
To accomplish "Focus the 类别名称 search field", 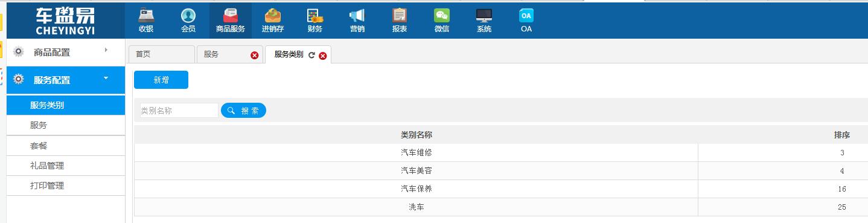I will [x=179, y=111].
